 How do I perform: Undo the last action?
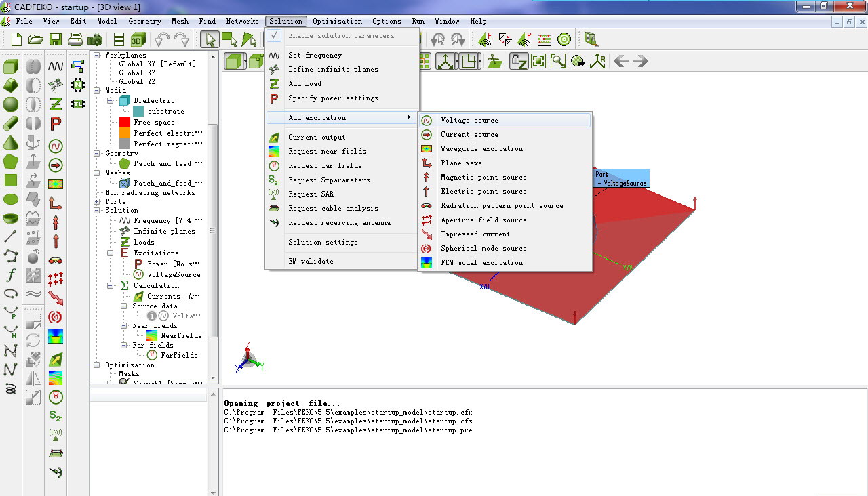tap(163, 39)
